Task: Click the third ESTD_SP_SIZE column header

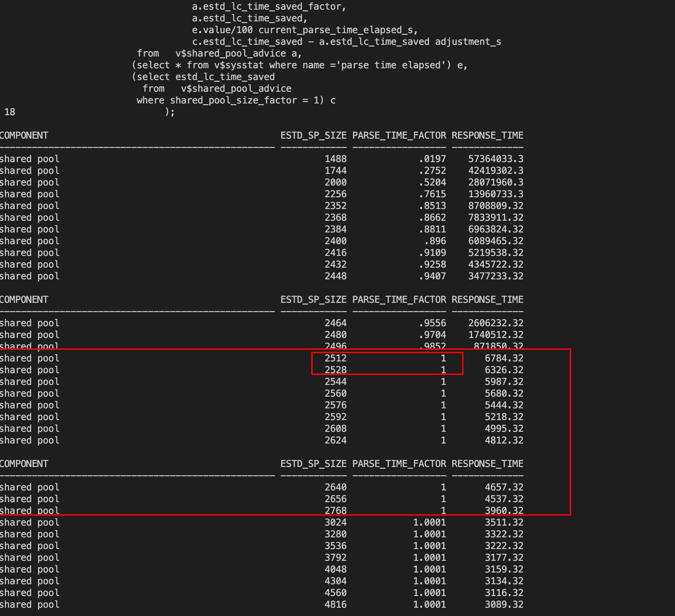Action: tap(314, 464)
